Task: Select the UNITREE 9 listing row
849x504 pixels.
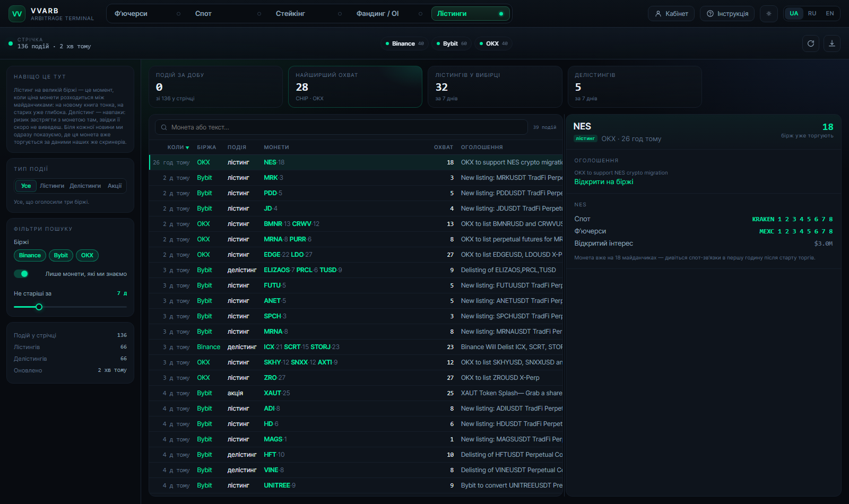Action: (x=356, y=485)
